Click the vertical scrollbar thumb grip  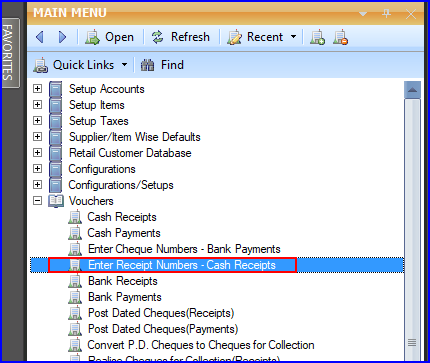point(412,342)
